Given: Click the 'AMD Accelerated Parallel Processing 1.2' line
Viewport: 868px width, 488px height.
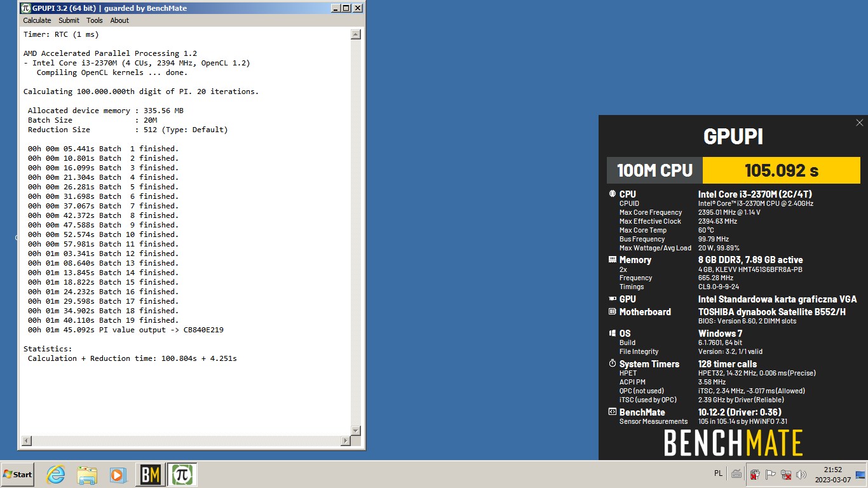Looking at the screenshot, I should click(110, 53).
